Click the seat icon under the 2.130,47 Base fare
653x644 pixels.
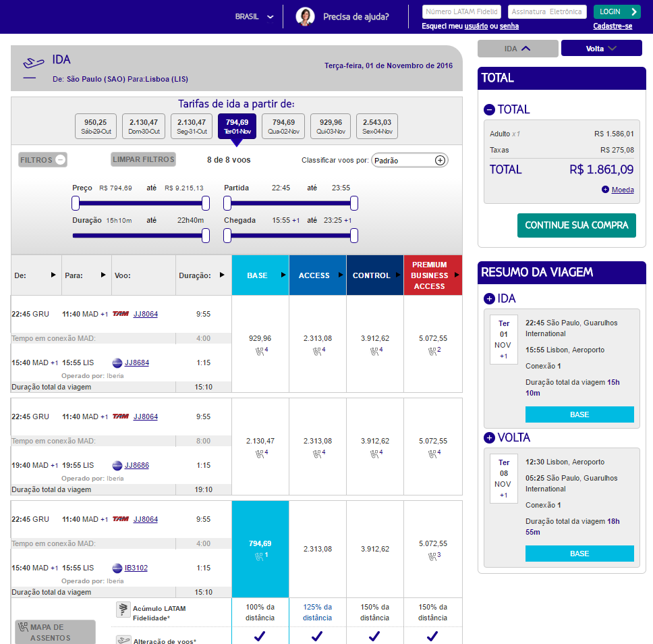(260, 454)
